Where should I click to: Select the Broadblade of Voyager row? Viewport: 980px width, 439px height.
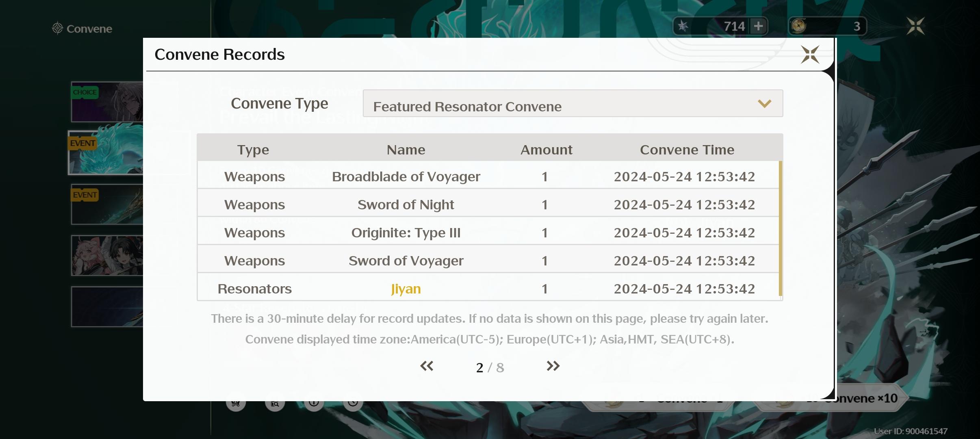pyautogui.click(x=405, y=177)
